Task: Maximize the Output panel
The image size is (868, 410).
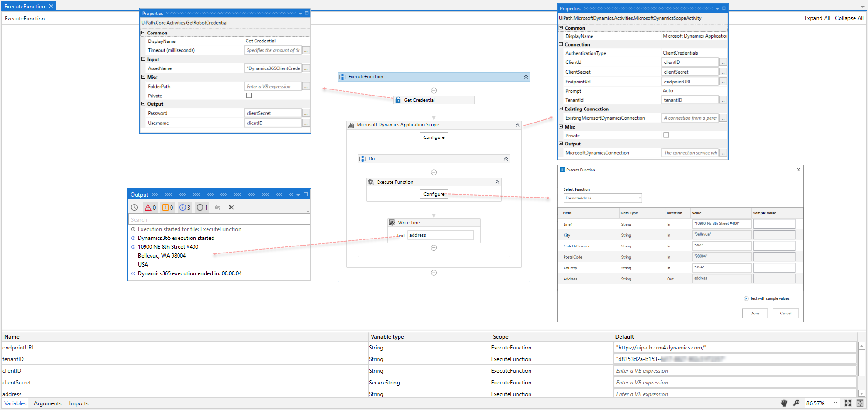Action: (306, 194)
